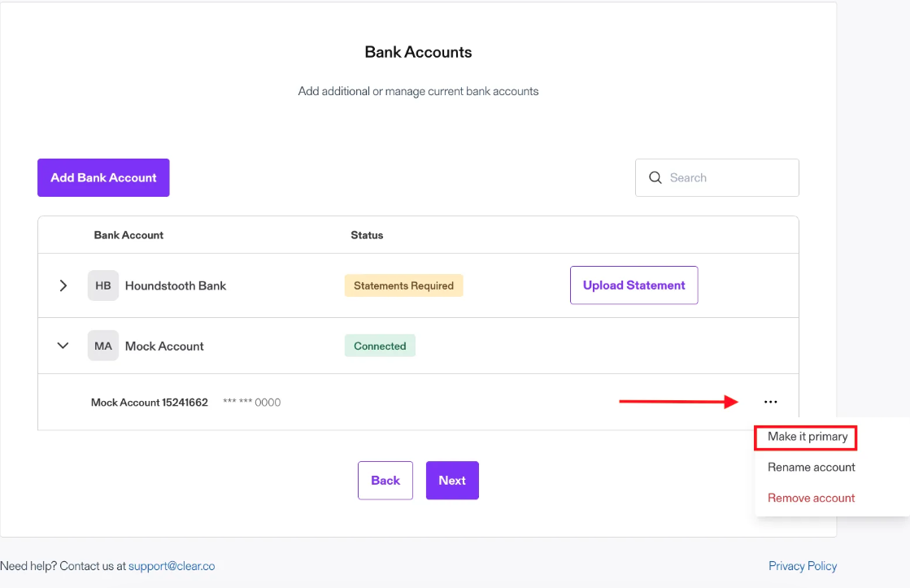Open the support@clear.co email link
Screen dimensions: 910x588
[x=172, y=566]
